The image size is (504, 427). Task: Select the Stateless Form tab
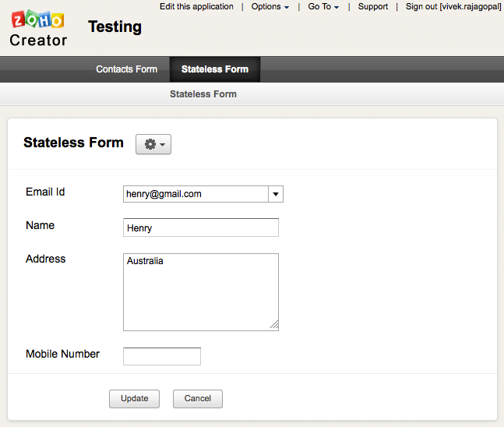coord(214,69)
